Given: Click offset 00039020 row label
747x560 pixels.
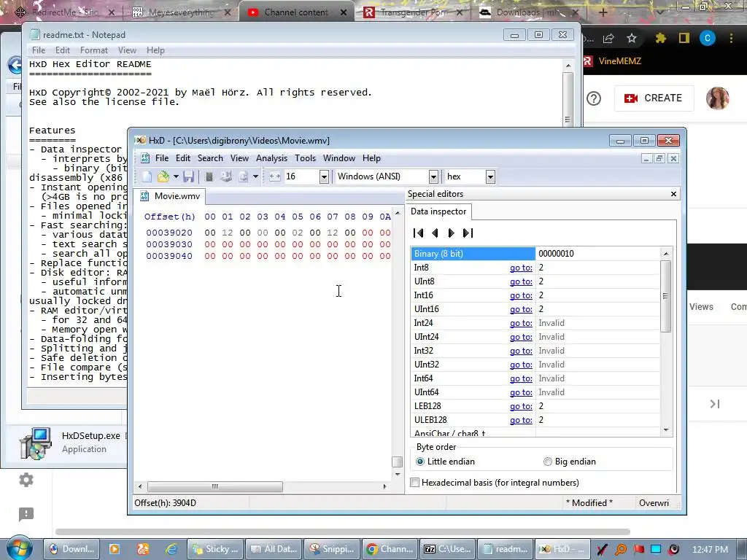Looking at the screenshot, I should pyautogui.click(x=169, y=233).
